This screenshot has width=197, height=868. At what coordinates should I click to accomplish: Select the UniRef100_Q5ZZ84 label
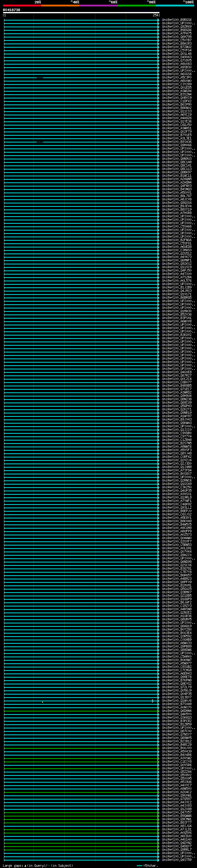[x=176, y=772]
